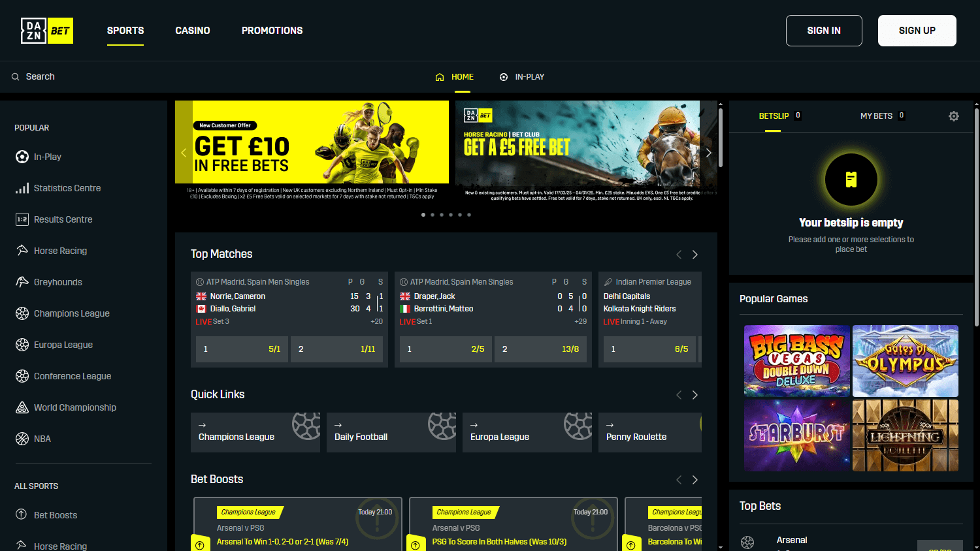Move Bet Boosts back with left chevron
This screenshot has height=551, width=980.
(x=679, y=480)
